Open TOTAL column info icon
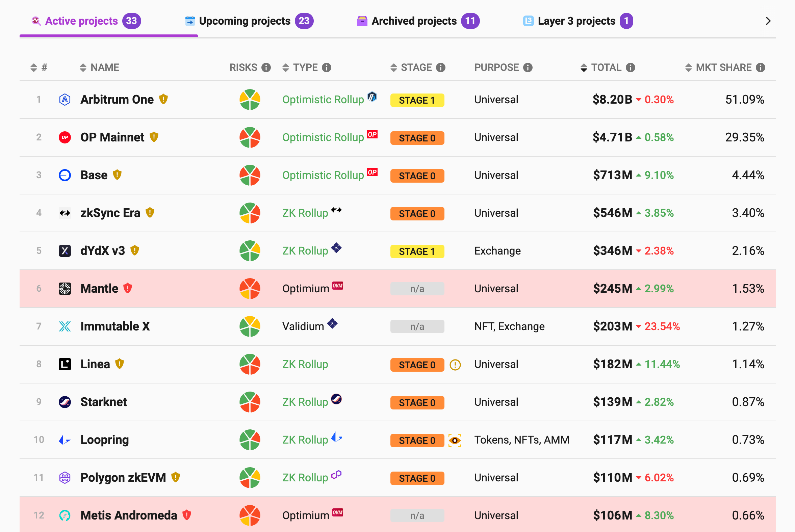This screenshot has width=795, height=532. tap(631, 68)
